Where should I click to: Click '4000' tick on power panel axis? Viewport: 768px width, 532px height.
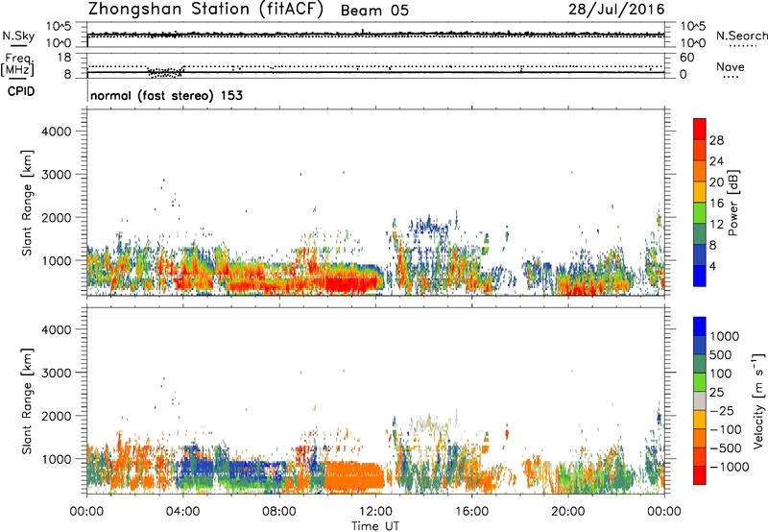[57, 132]
